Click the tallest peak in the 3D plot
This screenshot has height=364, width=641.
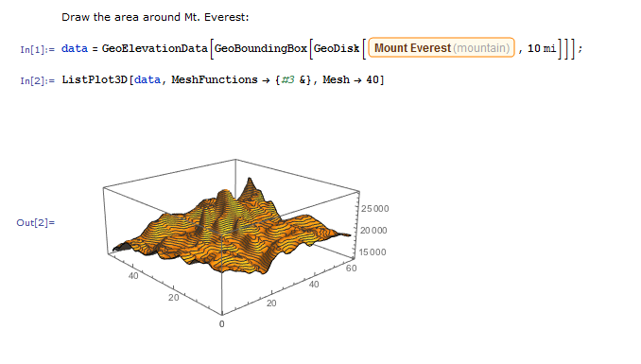tap(250, 180)
